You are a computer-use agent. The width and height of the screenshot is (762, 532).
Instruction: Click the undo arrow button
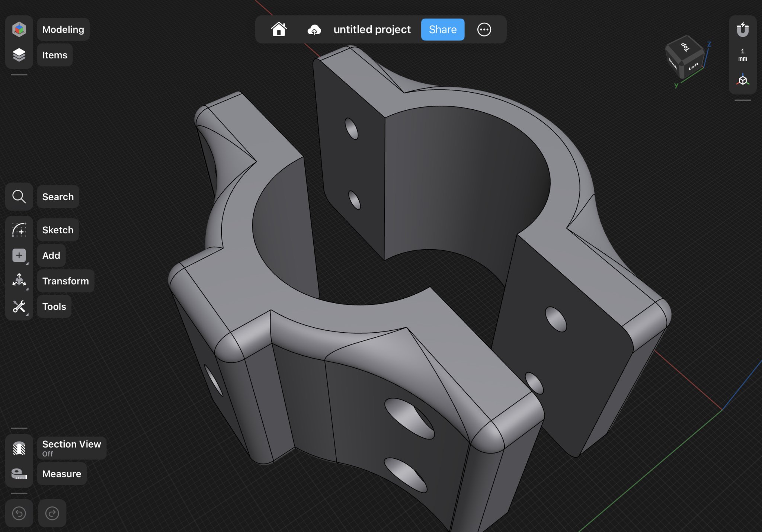coord(19,513)
